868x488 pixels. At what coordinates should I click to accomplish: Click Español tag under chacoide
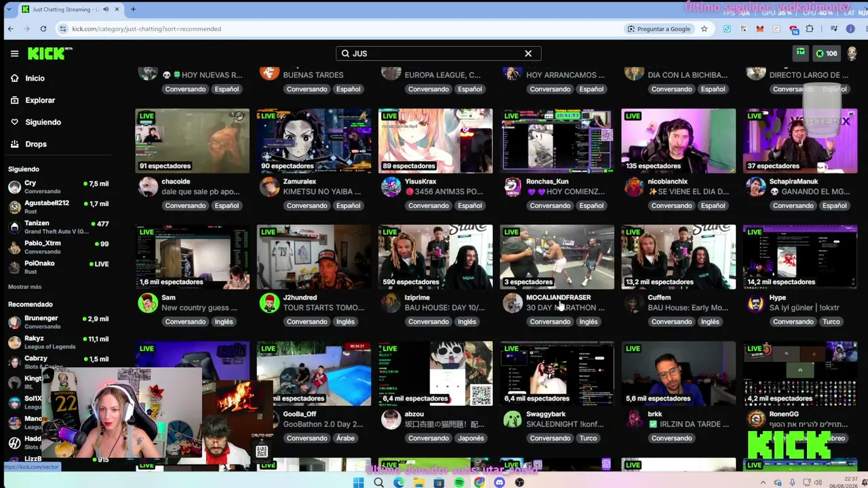(x=226, y=205)
